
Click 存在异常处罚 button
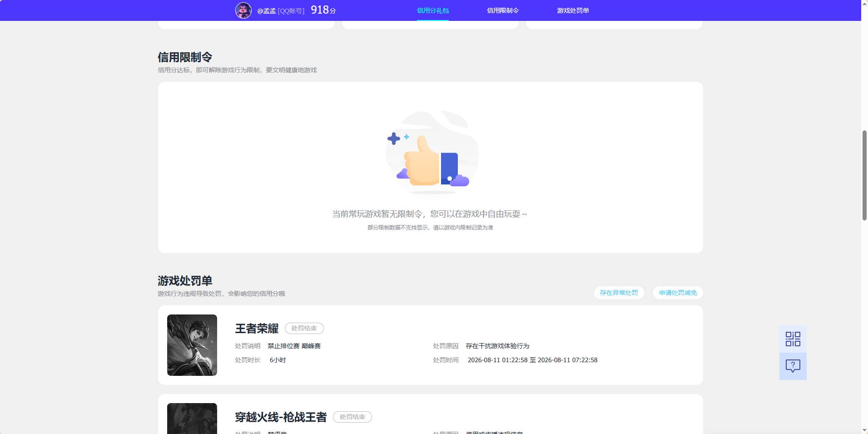pos(619,293)
